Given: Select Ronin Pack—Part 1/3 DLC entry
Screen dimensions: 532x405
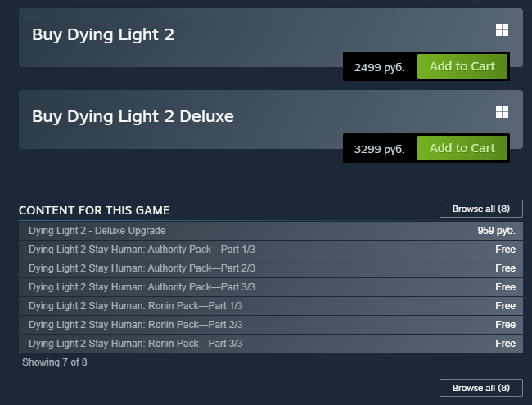Looking at the screenshot, I should point(135,306).
